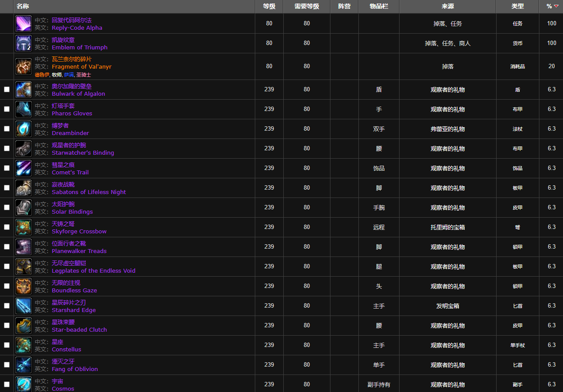Click the Emblem of Triumph item icon
Viewport: 563px width, 392px height.
[24, 43]
